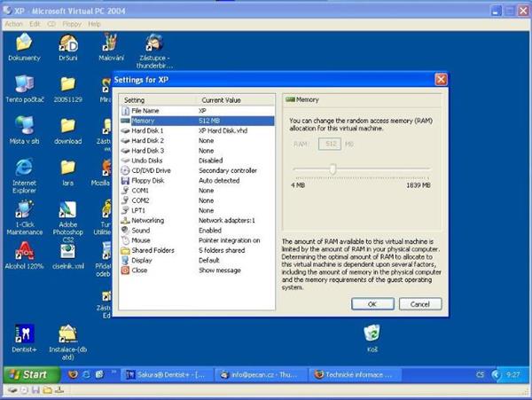Close the Settings for XP dialog
Viewport: 532px width, 400px height.
441,80
